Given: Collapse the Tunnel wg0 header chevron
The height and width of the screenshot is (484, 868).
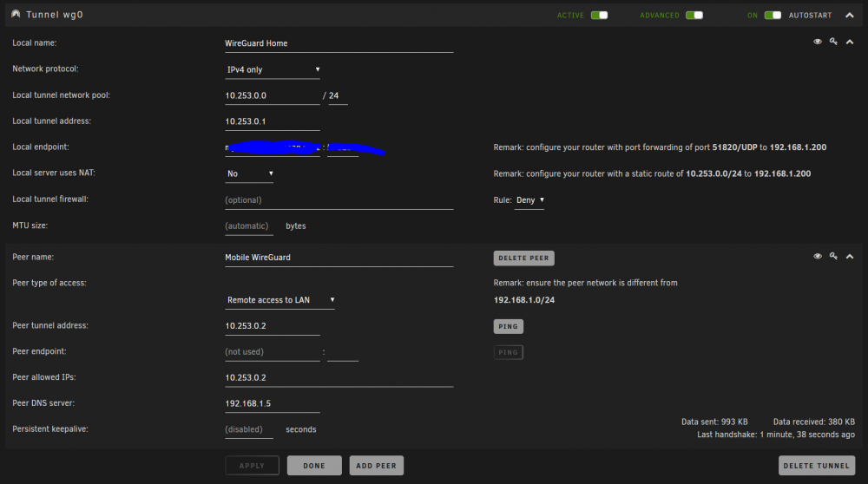Looking at the screenshot, I should point(849,16).
